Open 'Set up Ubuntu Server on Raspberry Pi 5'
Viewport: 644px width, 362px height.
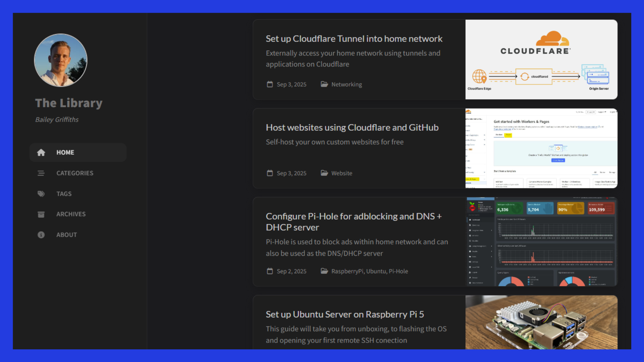point(344,314)
